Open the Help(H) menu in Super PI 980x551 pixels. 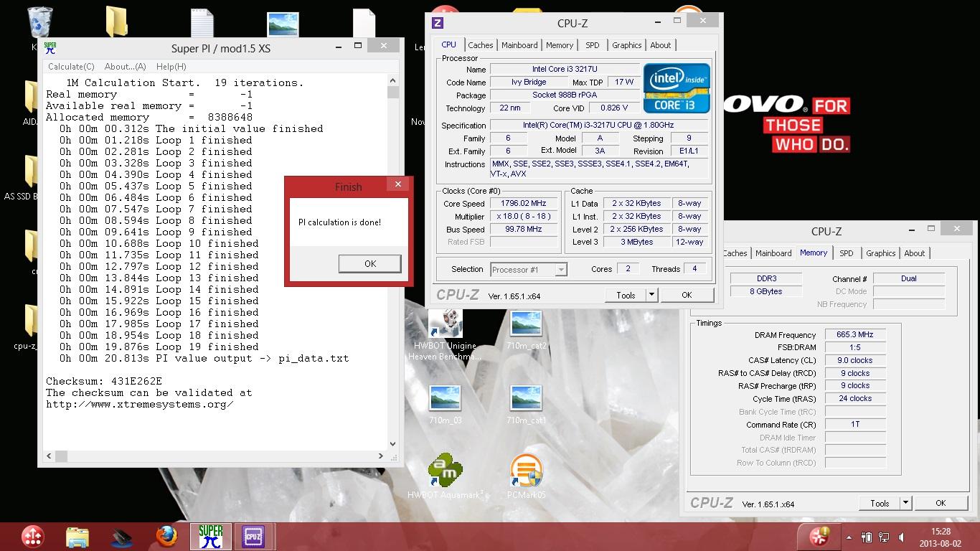tap(171, 66)
